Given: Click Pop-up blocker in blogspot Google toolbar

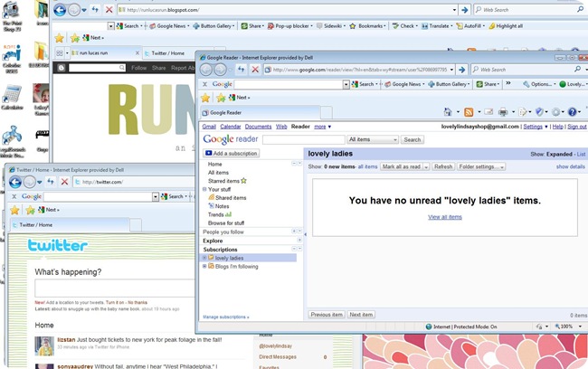Looking at the screenshot, I should (x=289, y=26).
